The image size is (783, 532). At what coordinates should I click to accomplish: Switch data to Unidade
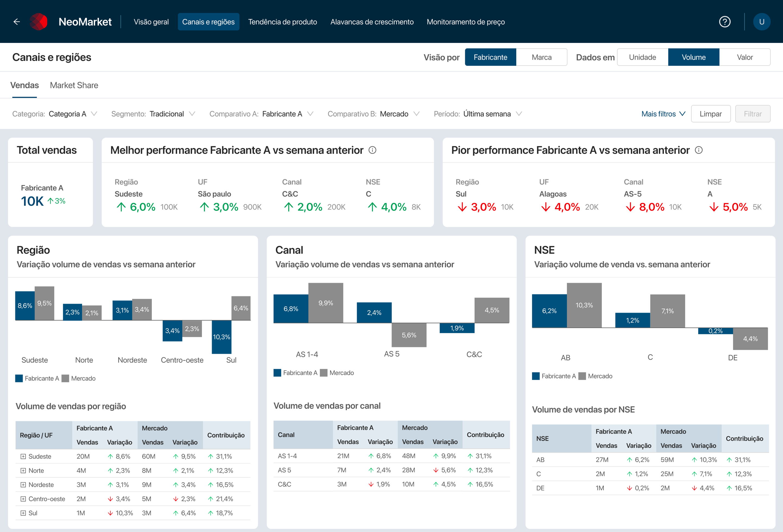(642, 57)
